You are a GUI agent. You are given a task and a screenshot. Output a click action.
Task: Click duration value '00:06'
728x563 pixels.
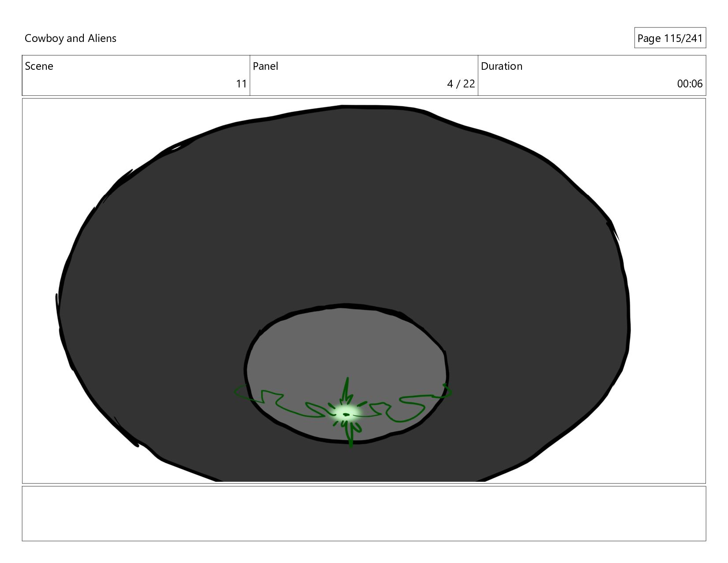coord(690,84)
